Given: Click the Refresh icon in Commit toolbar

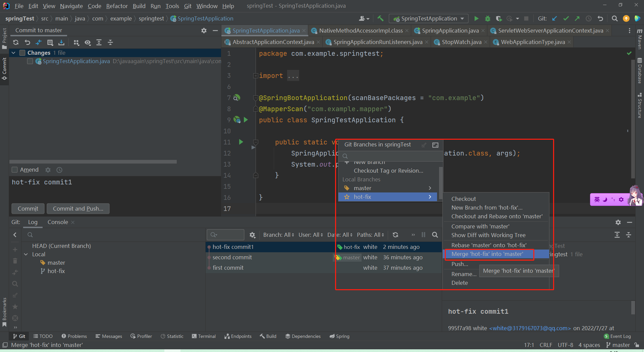Looking at the screenshot, I should 16,42.
